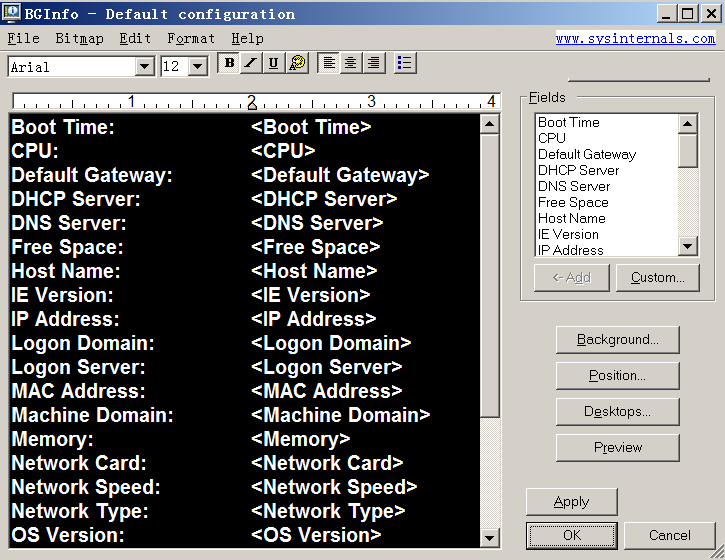725x560 pixels.
Task: Click the Cancel button
Action: 670,535
